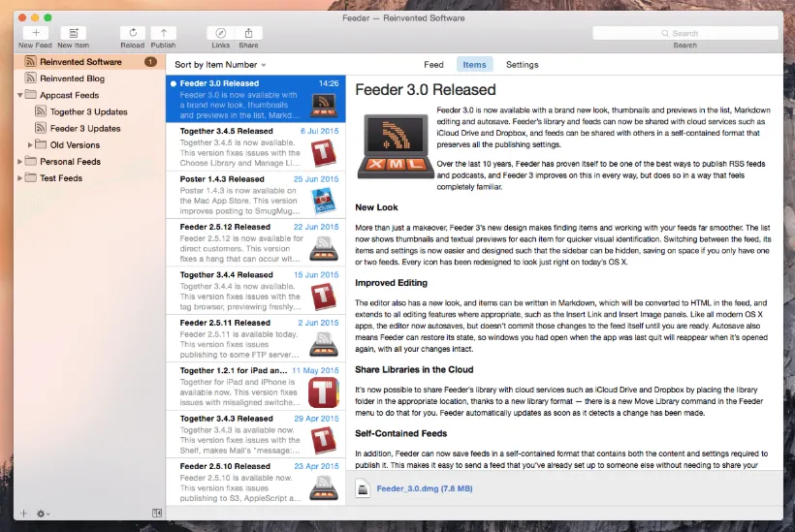Select the Poster 1.4.3 Released item
The height and width of the screenshot is (532, 795).
(x=256, y=195)
